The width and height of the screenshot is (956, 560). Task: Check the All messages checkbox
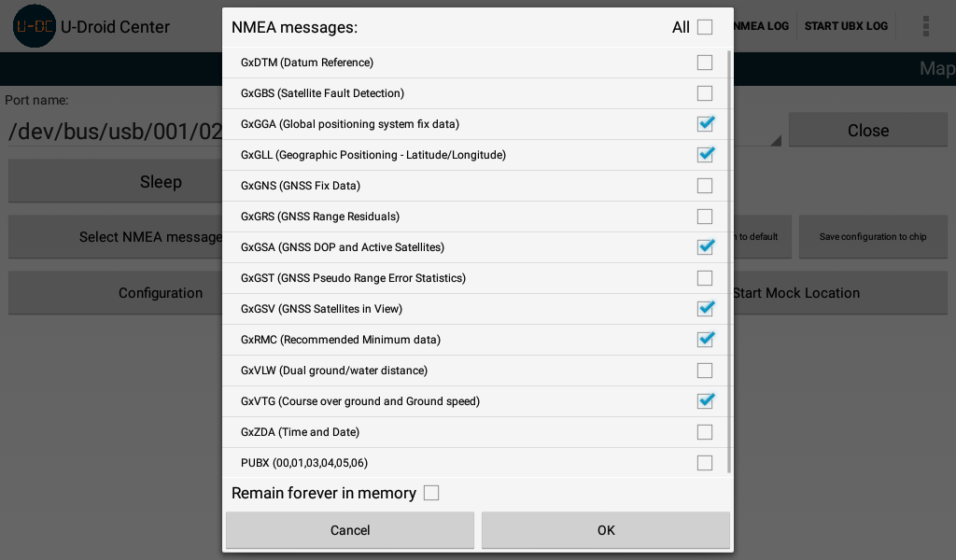click(704, 27)
